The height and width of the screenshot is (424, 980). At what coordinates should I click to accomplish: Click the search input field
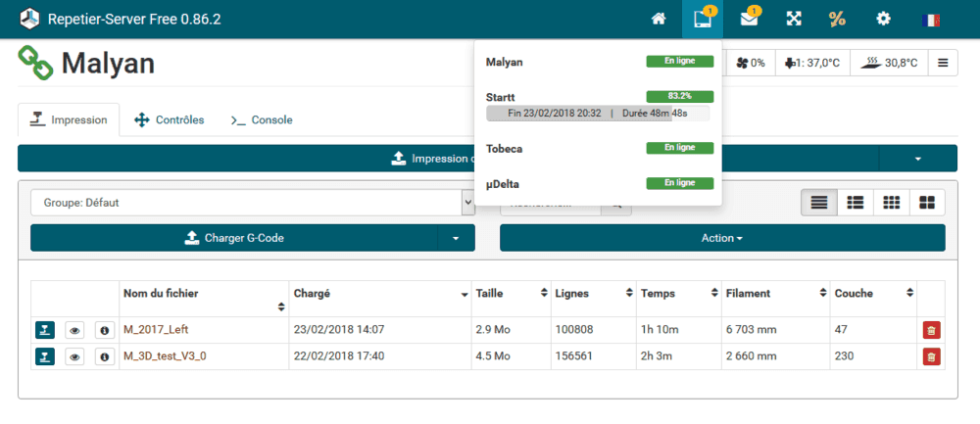click(551, 204)
